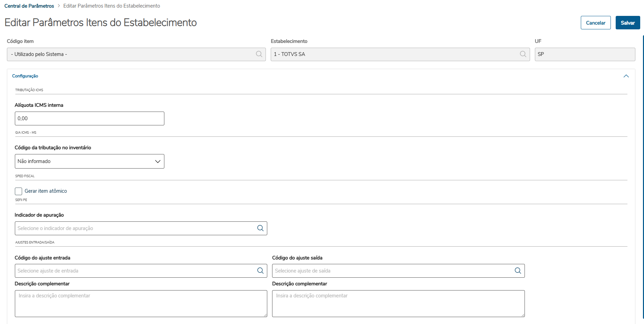The image size is (644, 324).
Task: Collapse the Configuração section chevron
Action: coord(626,76)
